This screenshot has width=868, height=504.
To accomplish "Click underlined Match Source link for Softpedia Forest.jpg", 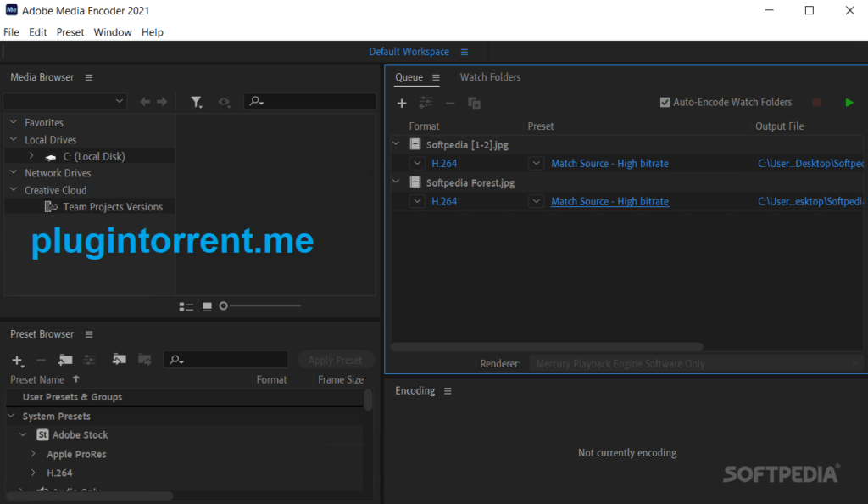I will pyautogui.click(x=609, y=201).
